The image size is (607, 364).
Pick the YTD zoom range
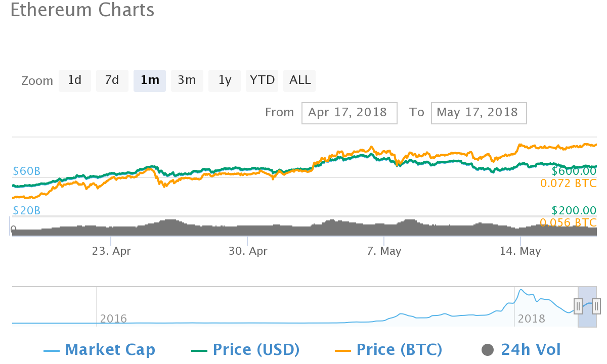(x=262, y=81)
